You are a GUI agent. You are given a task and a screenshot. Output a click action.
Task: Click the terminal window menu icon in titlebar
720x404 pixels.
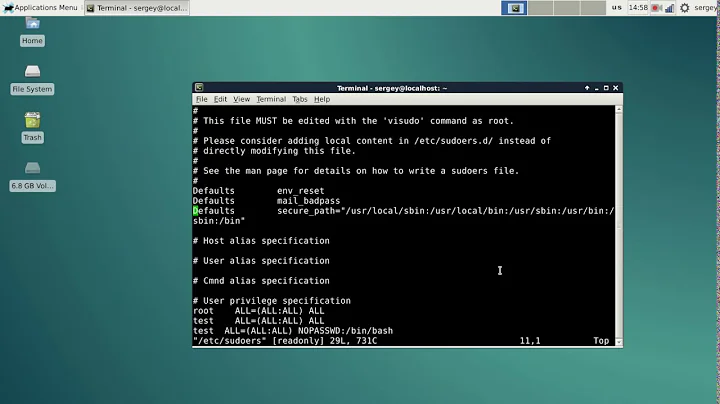click(x=199, y=87)
